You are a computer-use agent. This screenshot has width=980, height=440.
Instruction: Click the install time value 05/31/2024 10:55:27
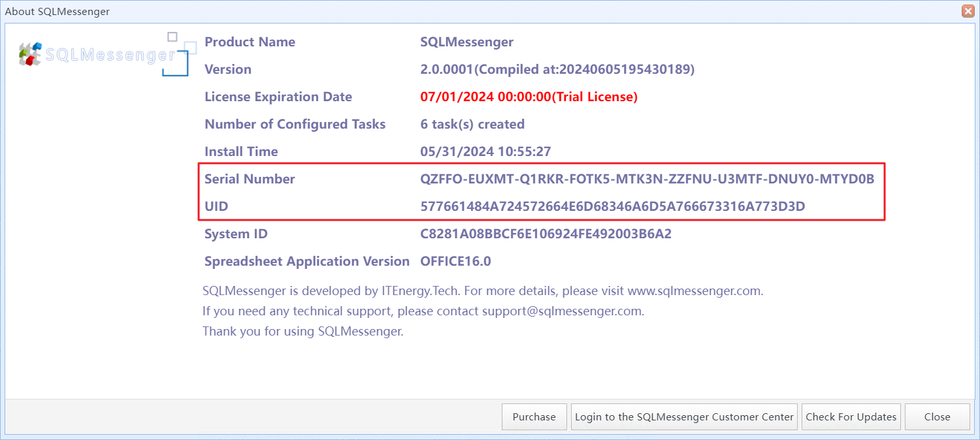point(486,151)
